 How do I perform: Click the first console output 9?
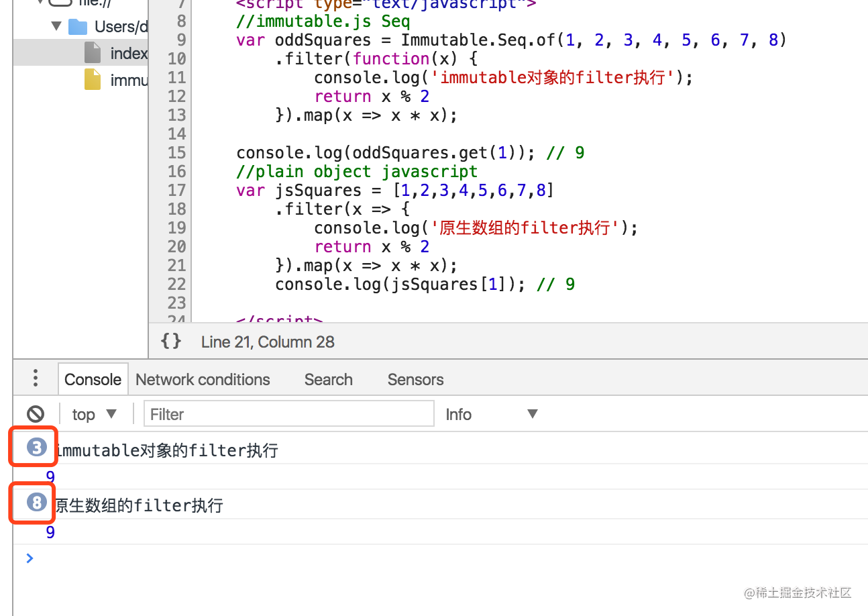[50, 477]
